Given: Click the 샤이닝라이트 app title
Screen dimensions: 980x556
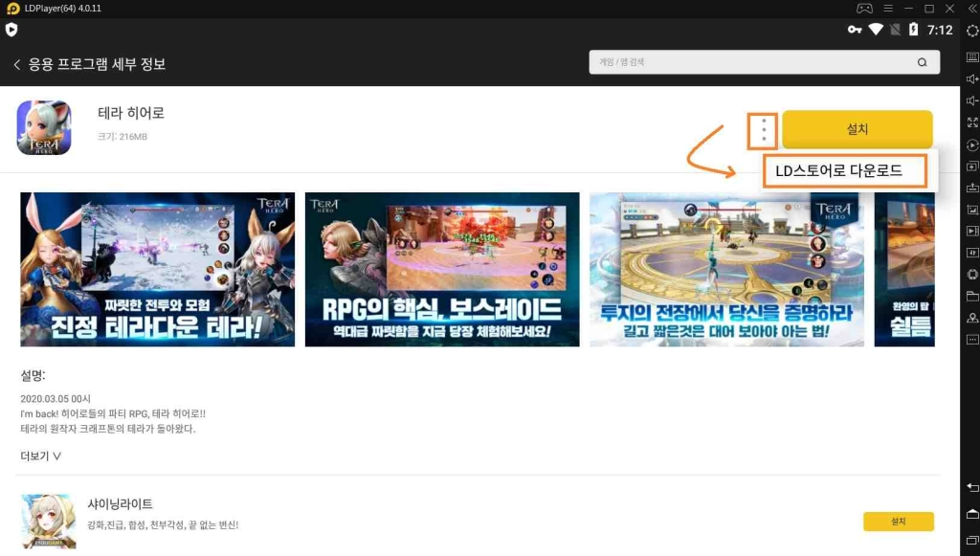Looking at the screenshot, I should 120,503.
